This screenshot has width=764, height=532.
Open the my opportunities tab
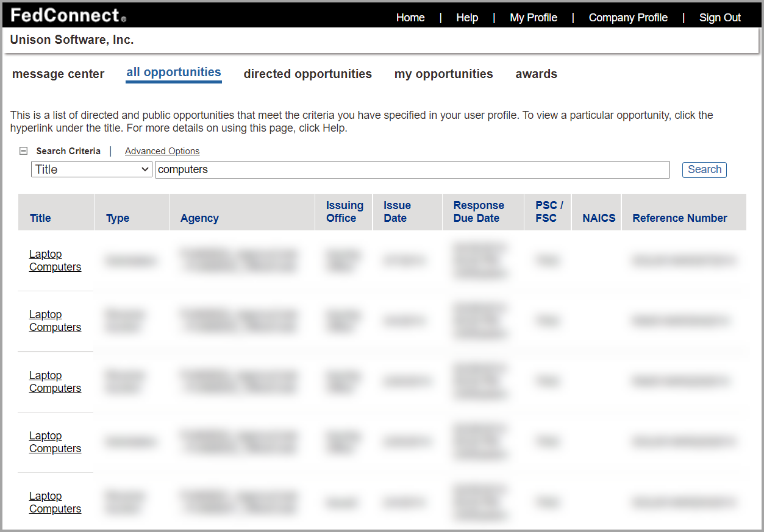(x=443, y=74)
